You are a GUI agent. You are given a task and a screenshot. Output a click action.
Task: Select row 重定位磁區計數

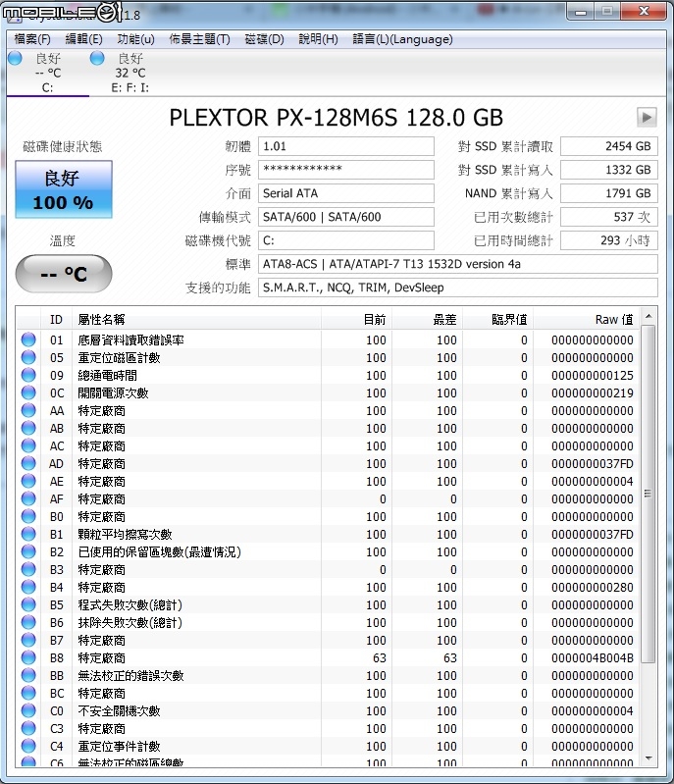pos(328,357)
